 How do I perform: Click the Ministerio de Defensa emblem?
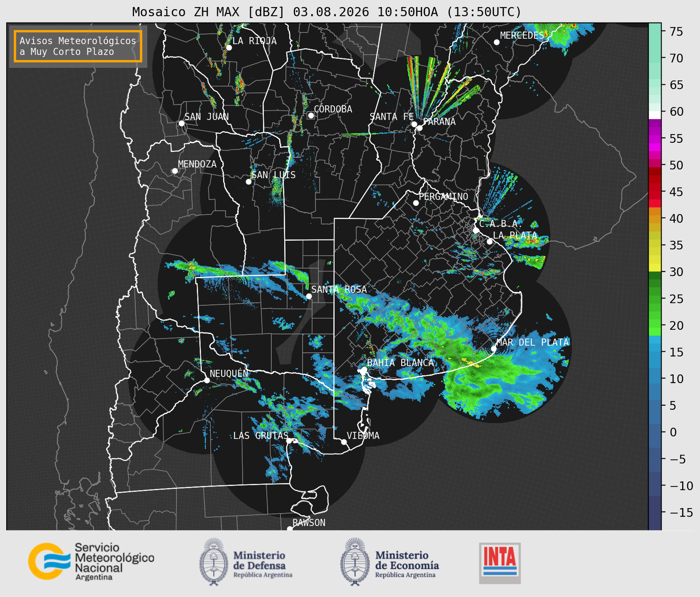coord(213,562)
